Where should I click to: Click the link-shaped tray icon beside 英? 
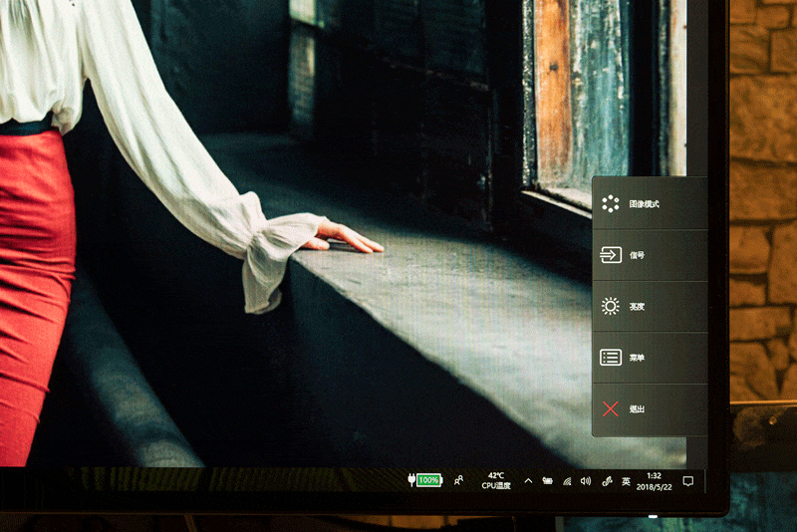tap(607, 481)
